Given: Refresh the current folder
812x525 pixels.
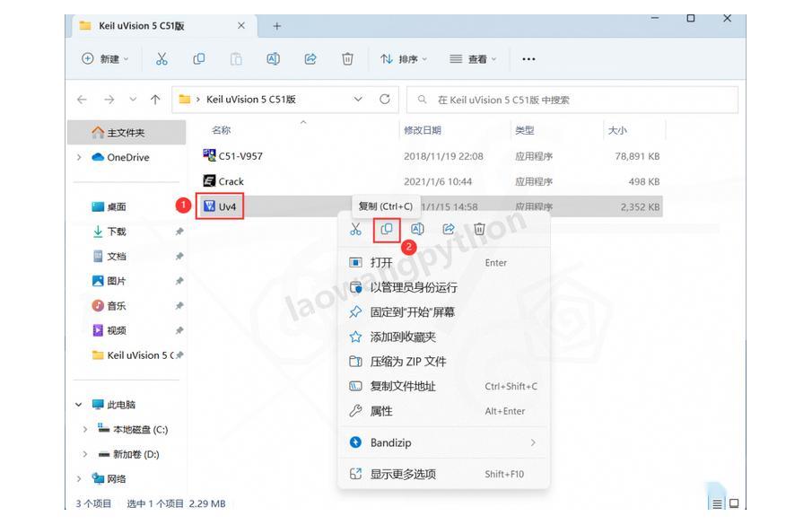Looking at the screenshot, I should pyautogui.click(x=384, y=99).
